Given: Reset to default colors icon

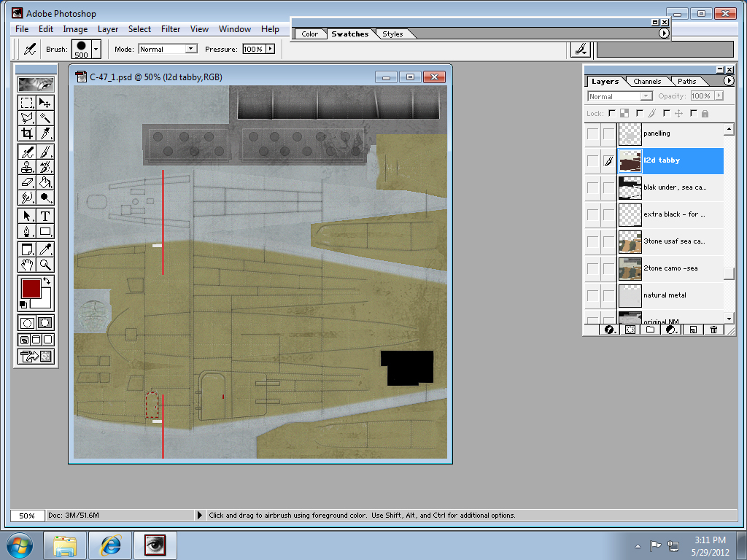Looking at the screenshot, I should (23, 304).
